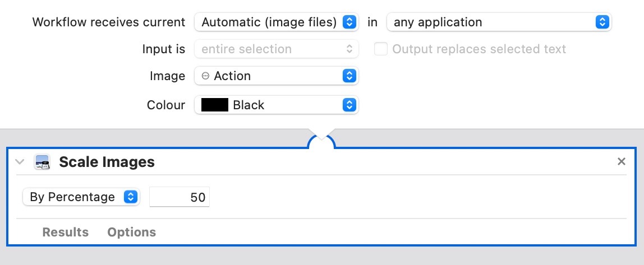This screenshot has width=644, height=265.
Task: Open the Colour Black popup menu
Action: coord(276,105)
